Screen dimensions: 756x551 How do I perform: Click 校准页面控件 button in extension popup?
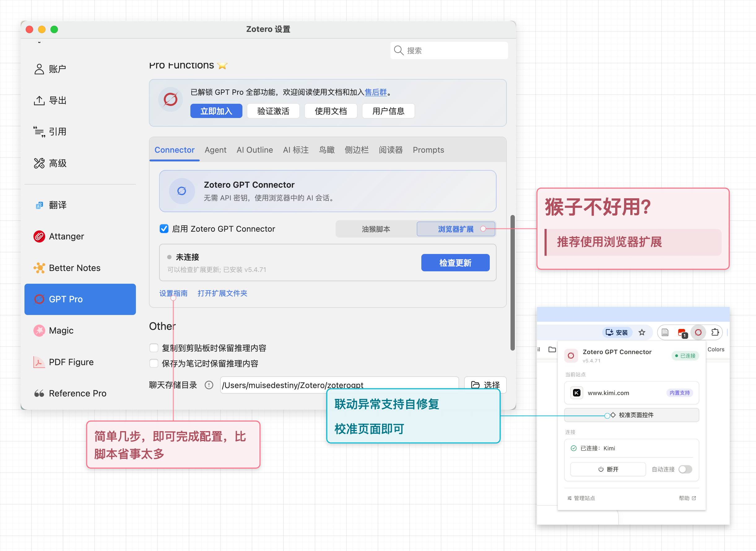(x=631, y=415)
